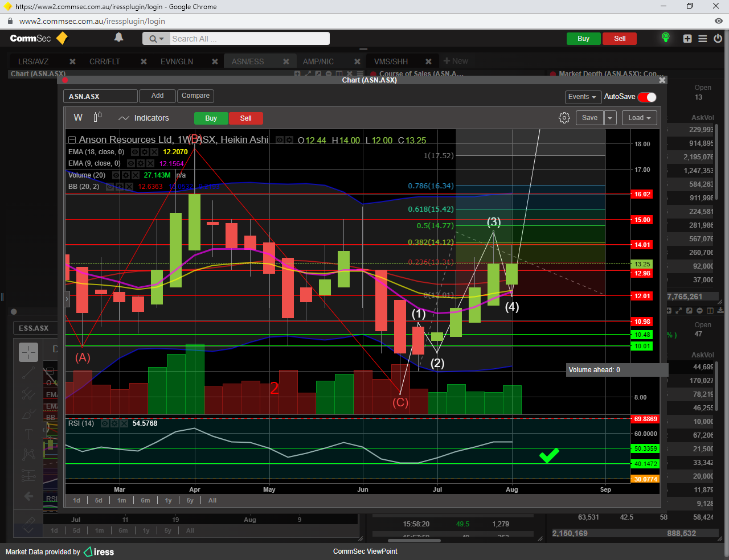This screenshot has width=729, height=560.
Task: Open settings gear for RSI indicator
Action: click(x=114, y=423)
